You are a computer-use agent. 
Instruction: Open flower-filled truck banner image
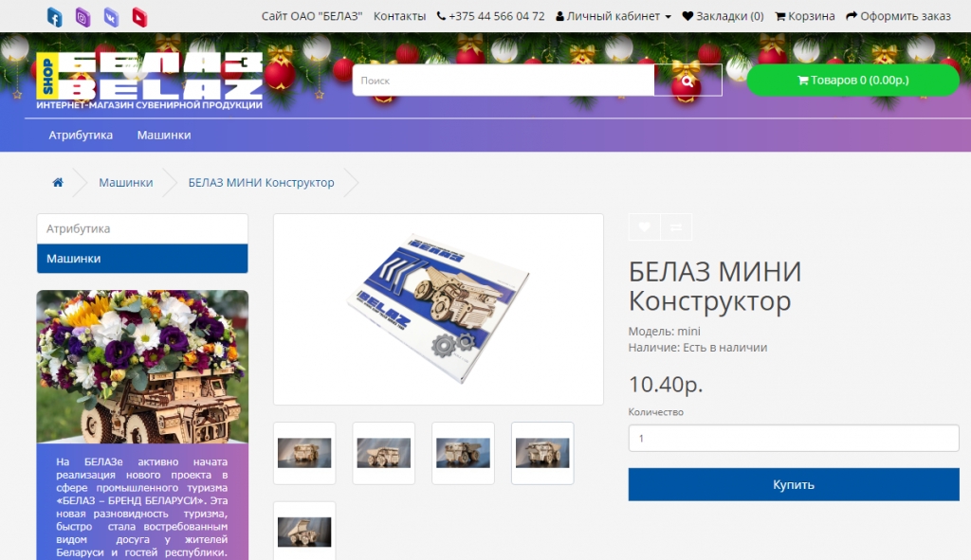[x=142, y=367]
